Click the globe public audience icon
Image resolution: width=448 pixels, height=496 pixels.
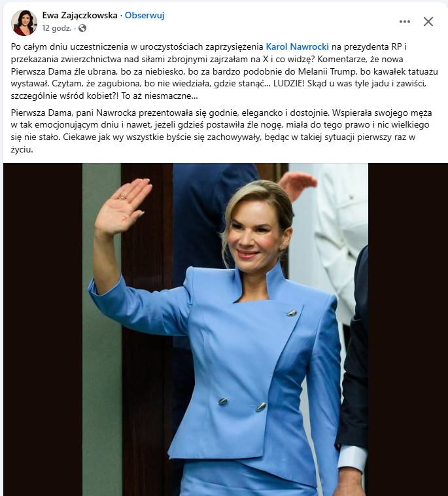(82, 29)
